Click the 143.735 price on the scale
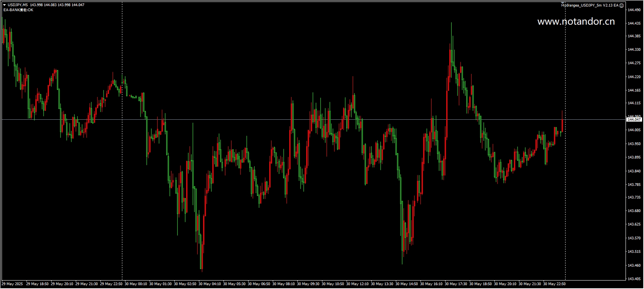644x289 pixels. (x=634, y=197)
